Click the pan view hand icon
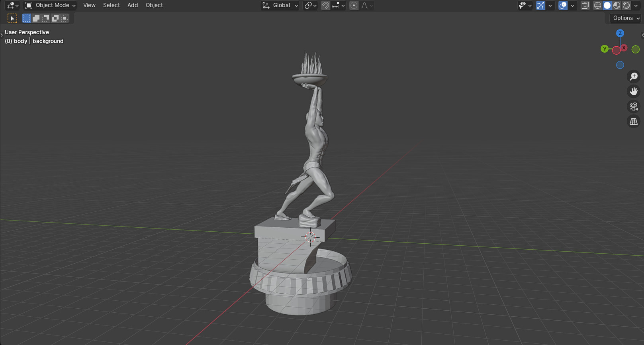The height and width of the screenshot is (345, 644). 634,91
